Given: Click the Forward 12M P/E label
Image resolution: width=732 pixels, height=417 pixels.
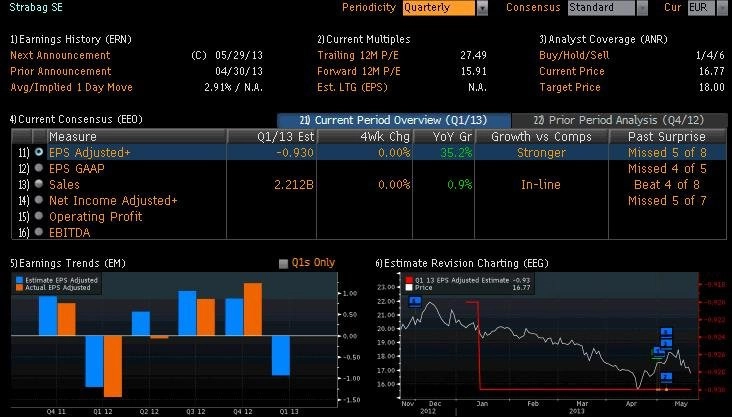Looking at the screenshot, I should click(359, 71).
